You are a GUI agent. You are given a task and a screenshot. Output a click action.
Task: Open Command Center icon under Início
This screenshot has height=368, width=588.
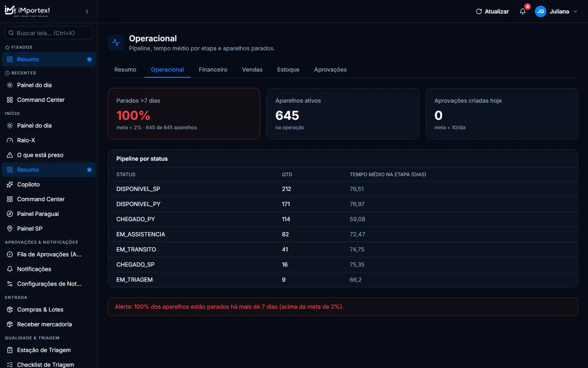point(10,199)
